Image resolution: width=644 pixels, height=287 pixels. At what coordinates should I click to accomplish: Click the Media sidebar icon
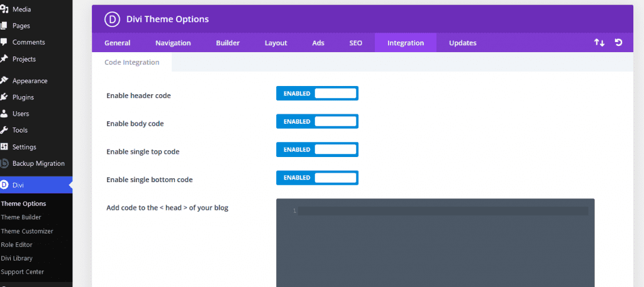[4, 9]
